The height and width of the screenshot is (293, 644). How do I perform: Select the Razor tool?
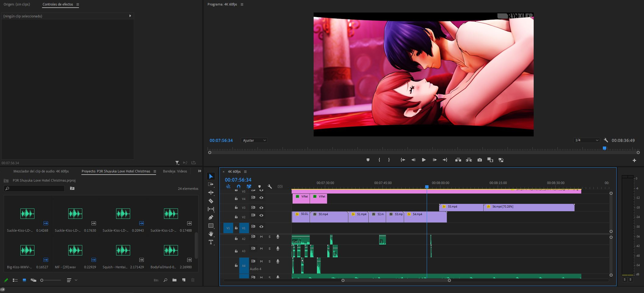(x=211, y=201)
